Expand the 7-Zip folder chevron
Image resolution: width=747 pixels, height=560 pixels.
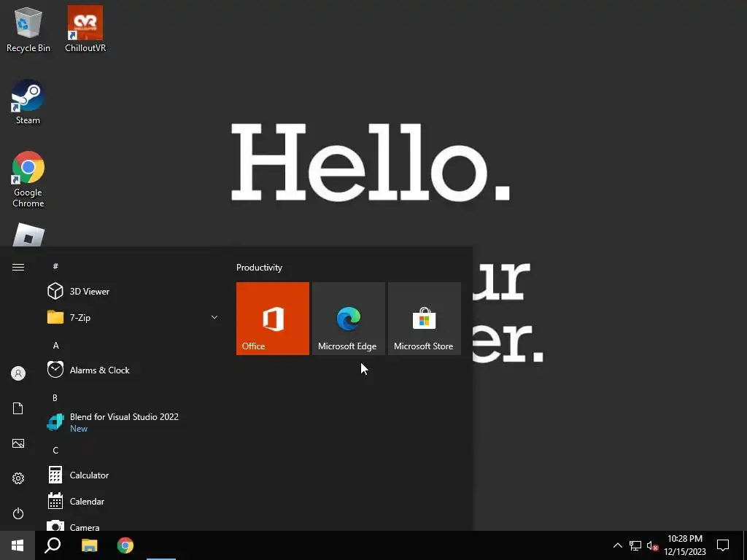coord(214,317)
